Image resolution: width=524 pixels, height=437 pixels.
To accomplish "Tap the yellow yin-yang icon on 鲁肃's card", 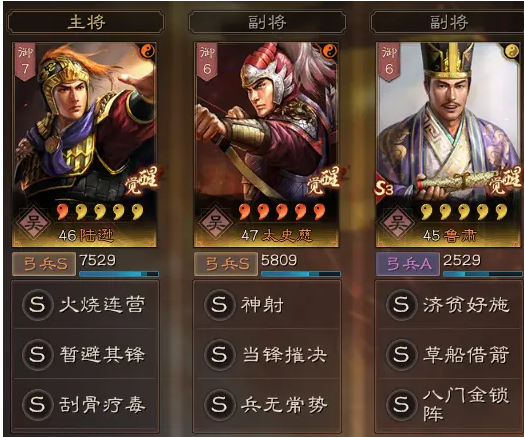I will 511,51.
